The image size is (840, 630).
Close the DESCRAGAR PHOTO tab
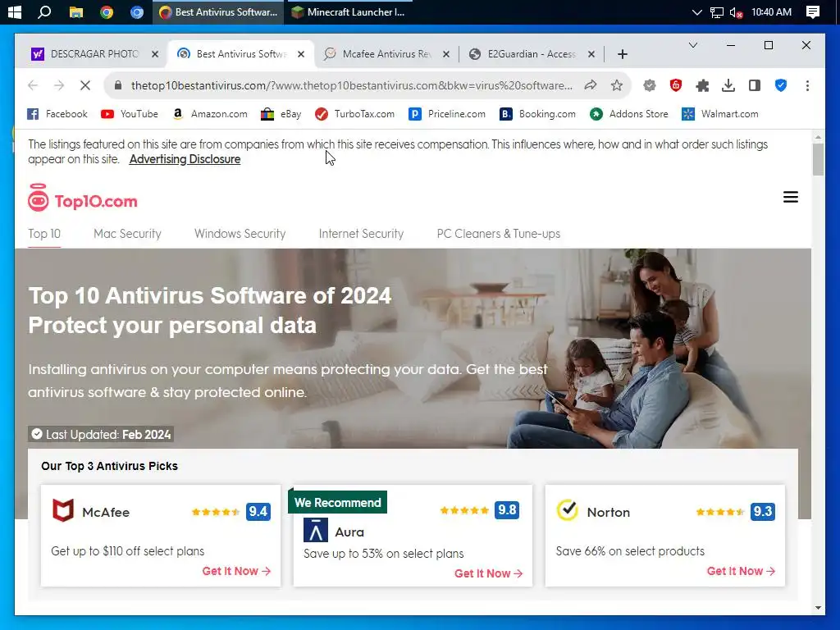click(155, 54)
